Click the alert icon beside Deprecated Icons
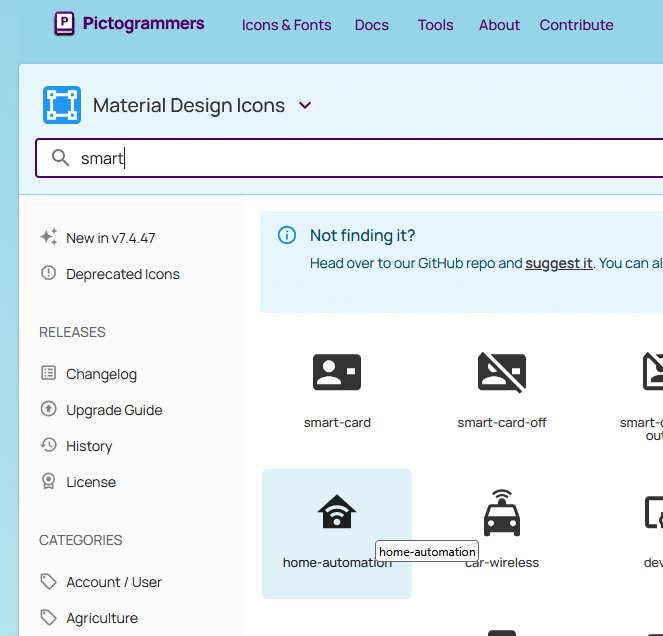663x636 pixels. point(48,273)
